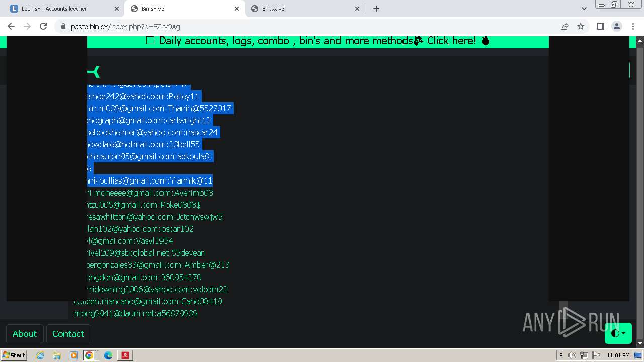Click the line ending oscar102
Viewport: 644px width, 362px height.
pos(141,229)
